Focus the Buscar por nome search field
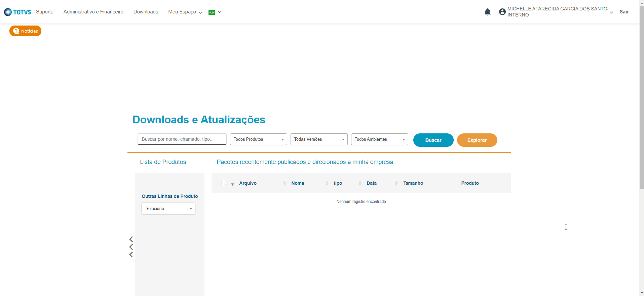The image size is (644, 297). (182, 139)
